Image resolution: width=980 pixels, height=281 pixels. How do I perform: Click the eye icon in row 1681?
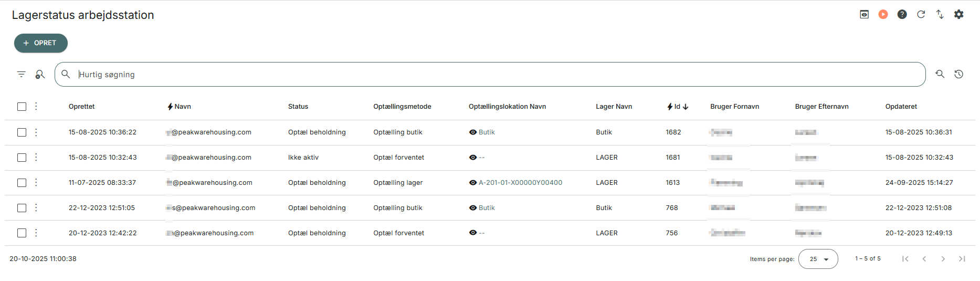(473, 158)
